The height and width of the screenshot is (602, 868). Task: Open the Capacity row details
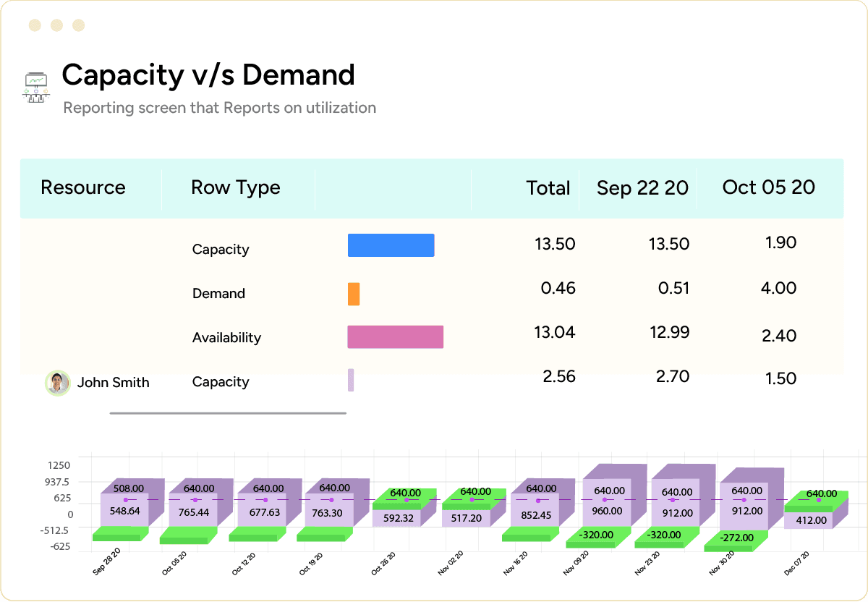tap(221, 249)
